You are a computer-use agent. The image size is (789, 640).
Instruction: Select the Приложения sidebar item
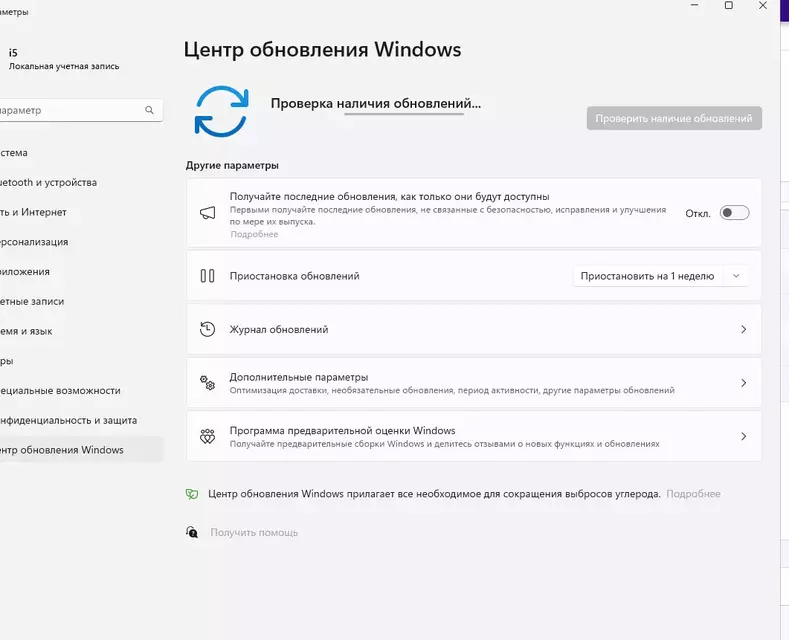(x=81, y=271)
